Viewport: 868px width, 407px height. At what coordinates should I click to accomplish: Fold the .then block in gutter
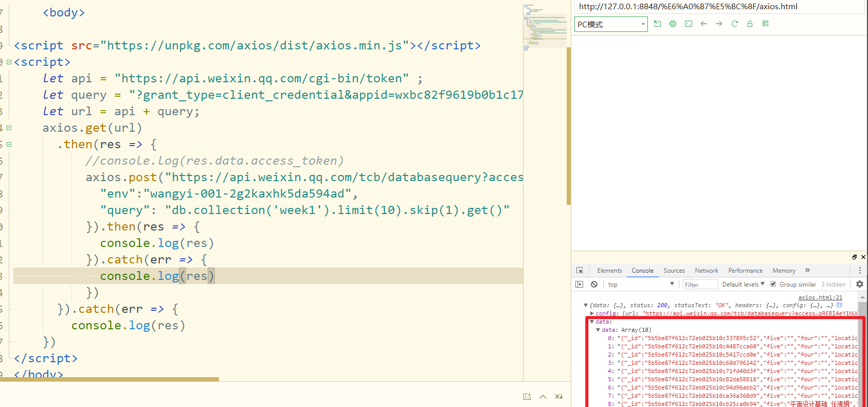[9, 144]
